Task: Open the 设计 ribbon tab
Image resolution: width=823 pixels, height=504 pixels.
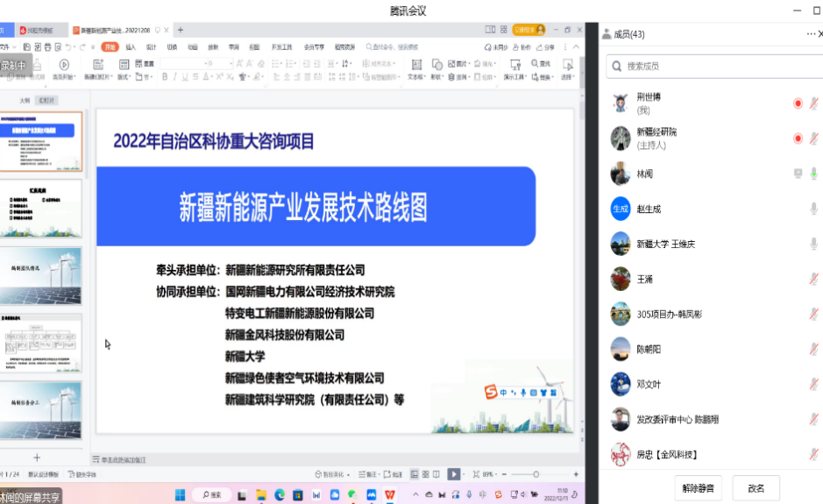Action: coord(151,47)
